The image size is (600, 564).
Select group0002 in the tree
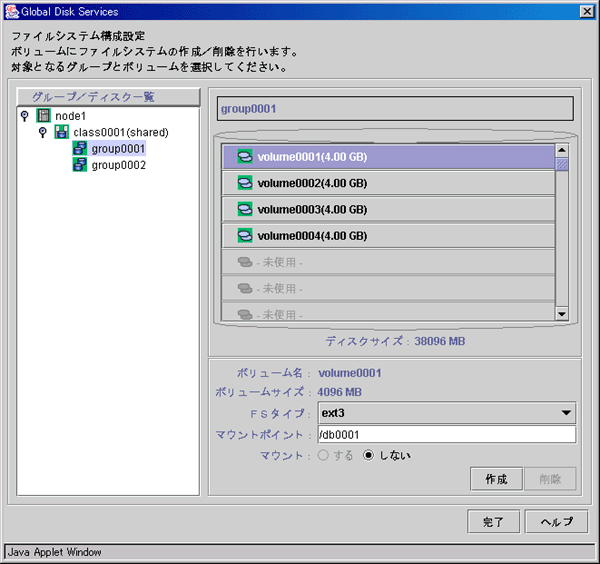(119, 165)
